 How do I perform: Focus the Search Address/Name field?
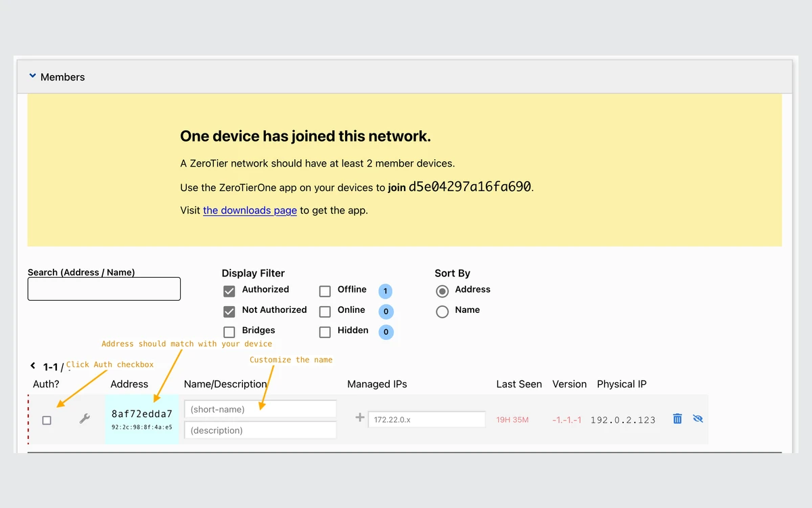click(104, 289)
